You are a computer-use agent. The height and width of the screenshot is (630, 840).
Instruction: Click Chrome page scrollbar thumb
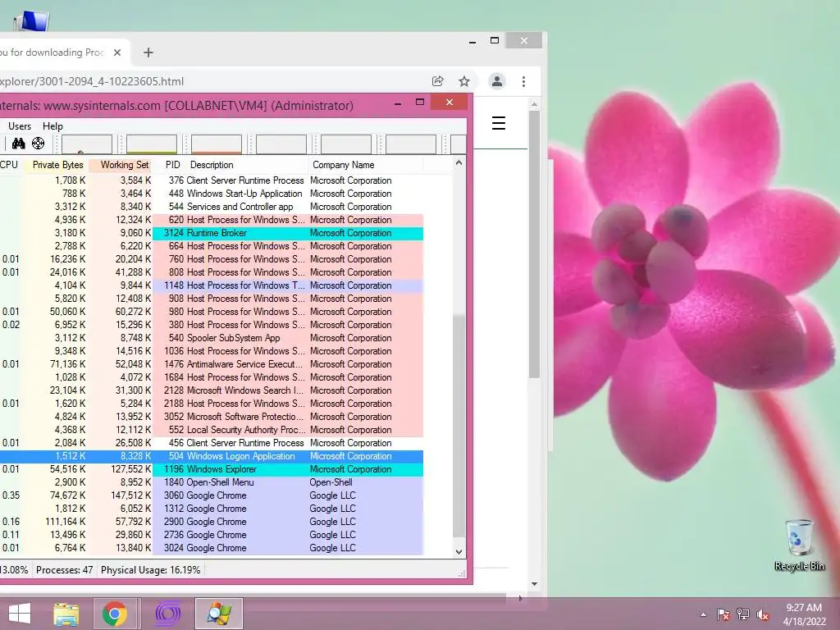coord(534,244)
